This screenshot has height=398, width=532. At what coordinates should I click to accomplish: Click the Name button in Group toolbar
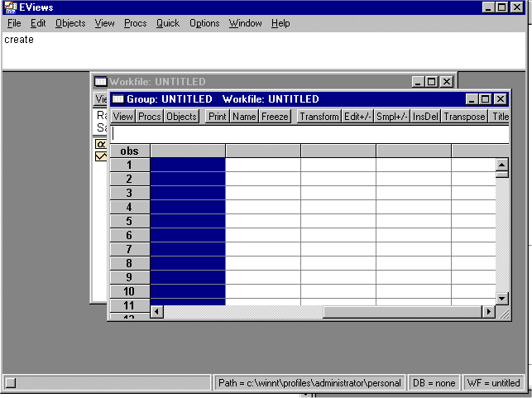tap(244, 117)
